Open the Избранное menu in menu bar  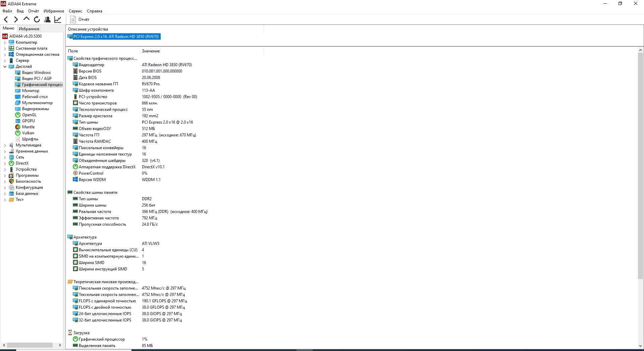(x=54, y=11)
